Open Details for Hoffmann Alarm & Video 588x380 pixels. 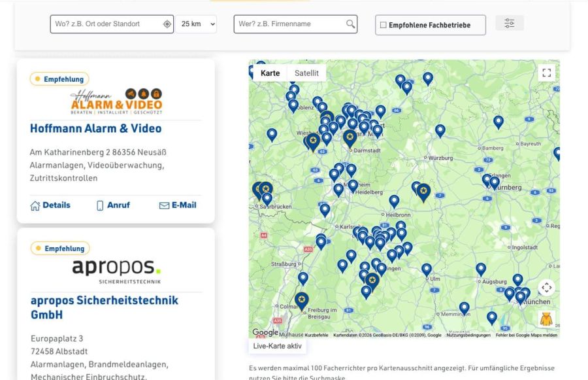[50, 205]
